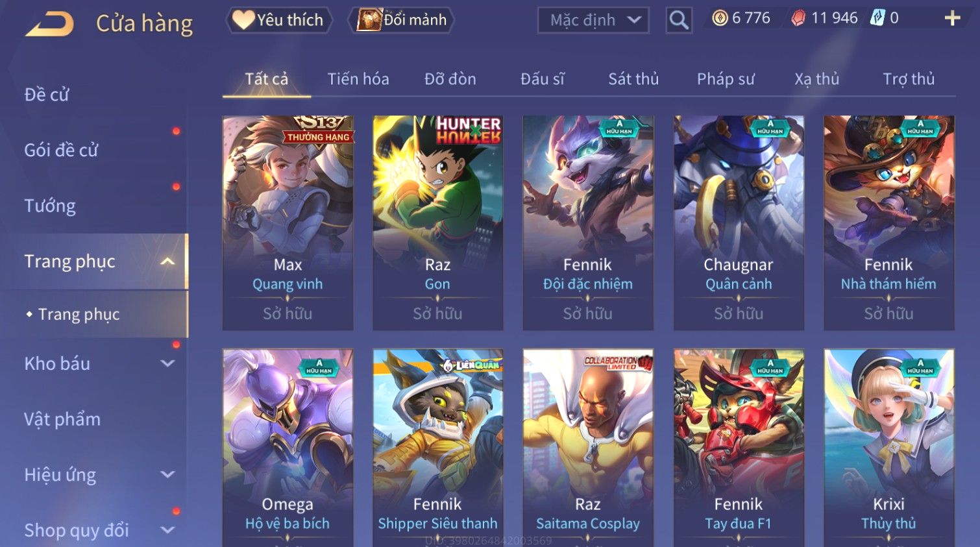Go to the Đề cử section
The width and height of the screenshot is (980, 547).
click(x=46, y=95)
